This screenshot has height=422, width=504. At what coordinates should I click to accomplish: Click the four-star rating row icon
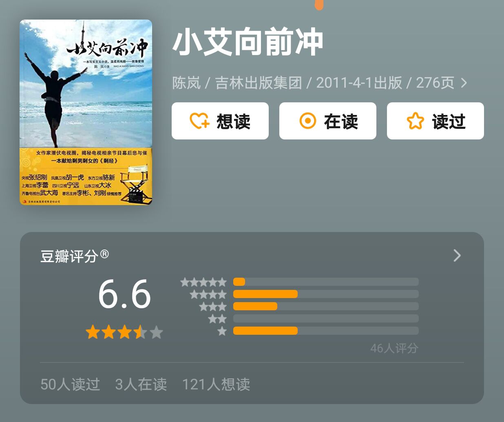[x=208, y=294]
